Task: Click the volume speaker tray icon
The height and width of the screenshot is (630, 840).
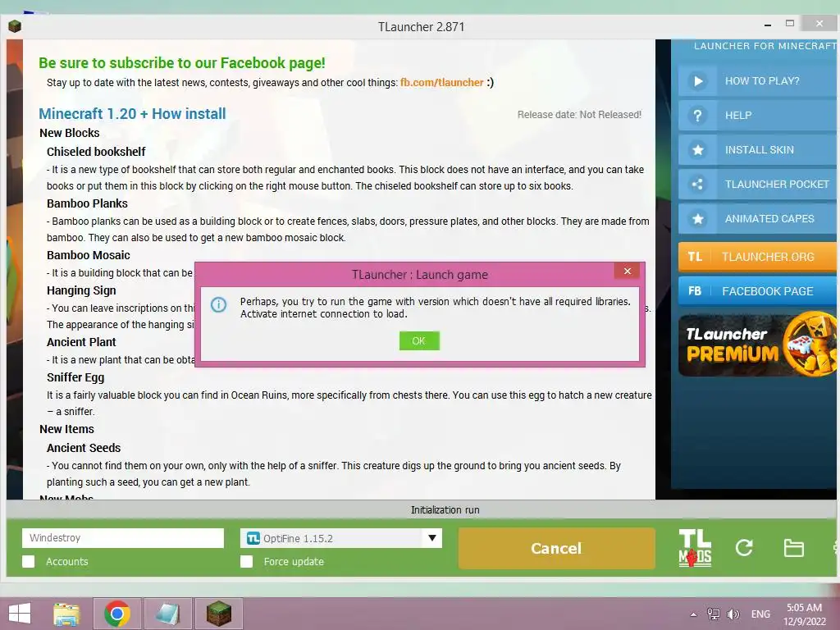Action: (733, 614)
